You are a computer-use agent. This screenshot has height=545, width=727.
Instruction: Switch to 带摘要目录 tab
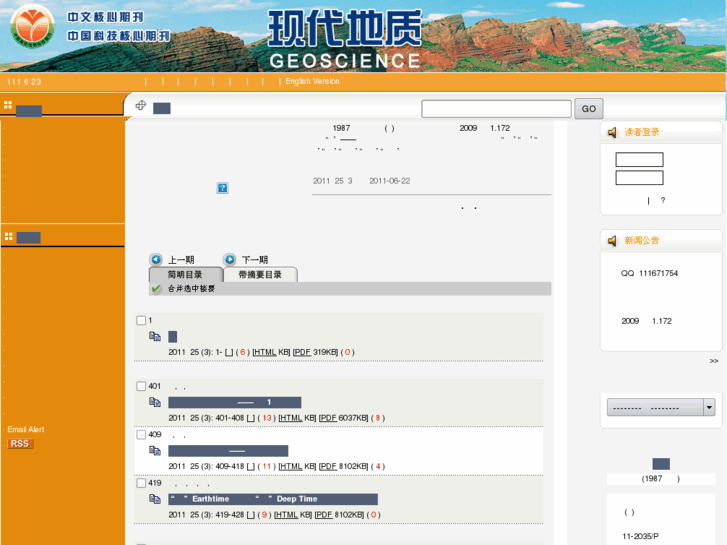[260, 275]
